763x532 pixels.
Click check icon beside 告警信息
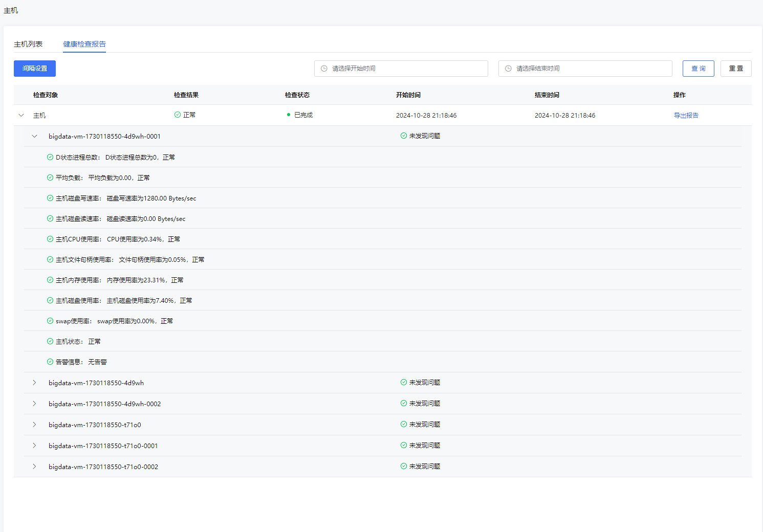[x=50, y=362]
